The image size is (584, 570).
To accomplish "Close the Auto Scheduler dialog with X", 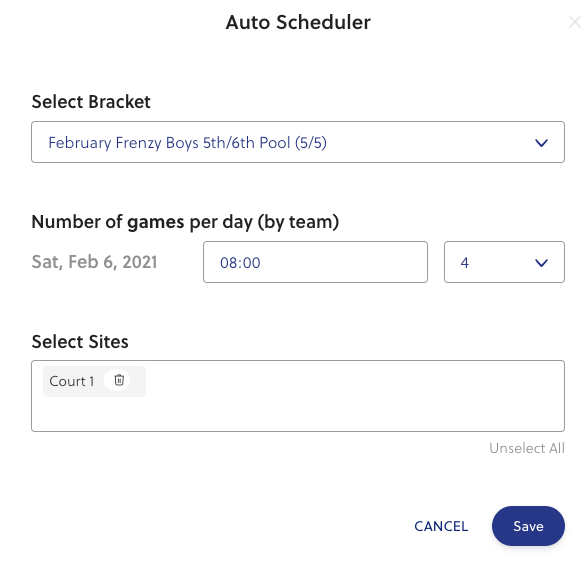I will 575,22.
